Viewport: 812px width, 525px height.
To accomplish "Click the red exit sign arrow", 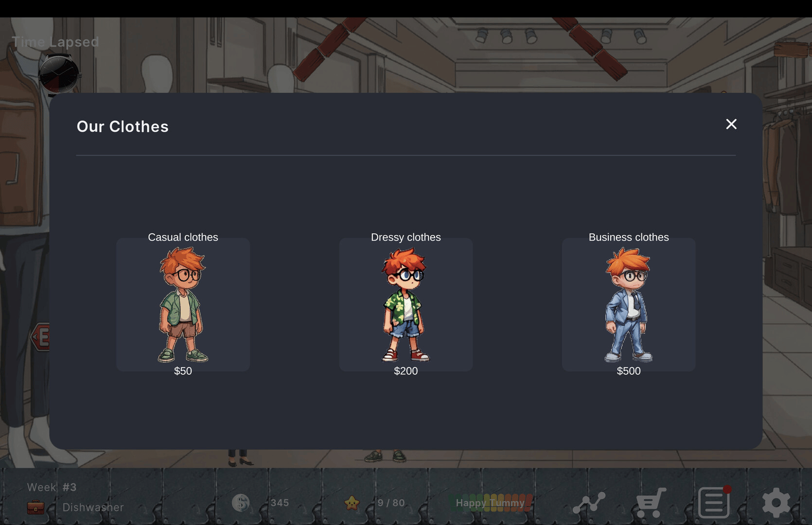I will coord(41,336).
